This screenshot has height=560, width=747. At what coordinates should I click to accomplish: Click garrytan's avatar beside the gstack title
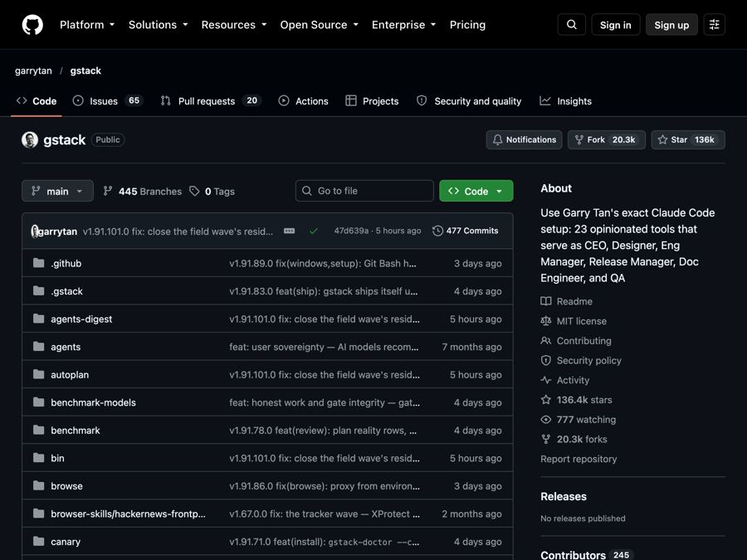(30, 139)
